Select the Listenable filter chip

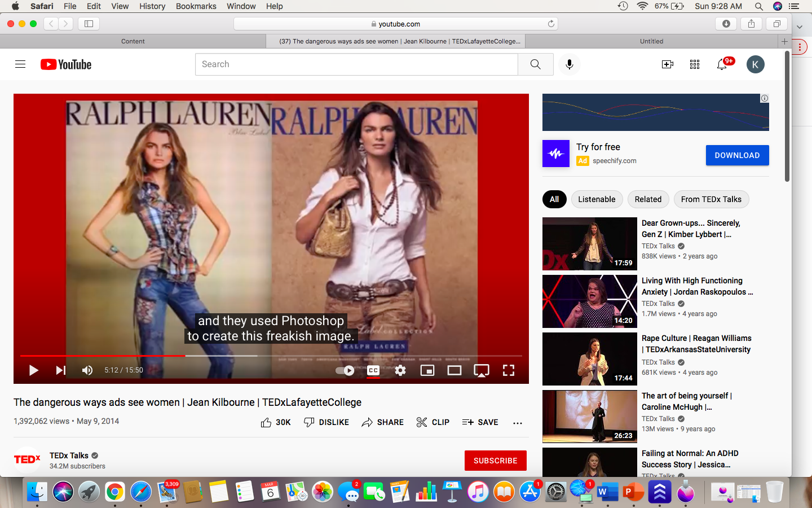(x=597, y=199)
